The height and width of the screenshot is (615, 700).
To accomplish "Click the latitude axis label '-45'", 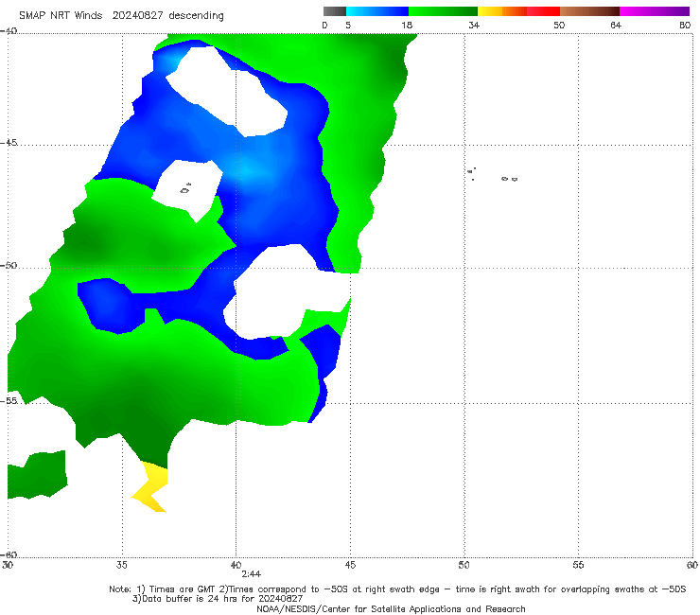I will (x=9, y=143).
